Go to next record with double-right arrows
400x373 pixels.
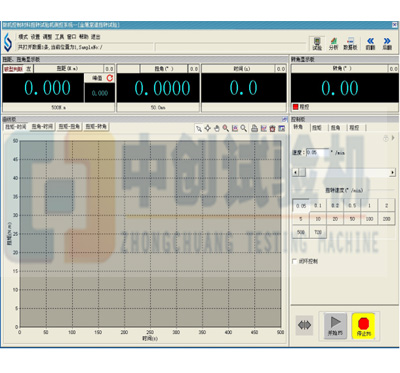point(387,43)
